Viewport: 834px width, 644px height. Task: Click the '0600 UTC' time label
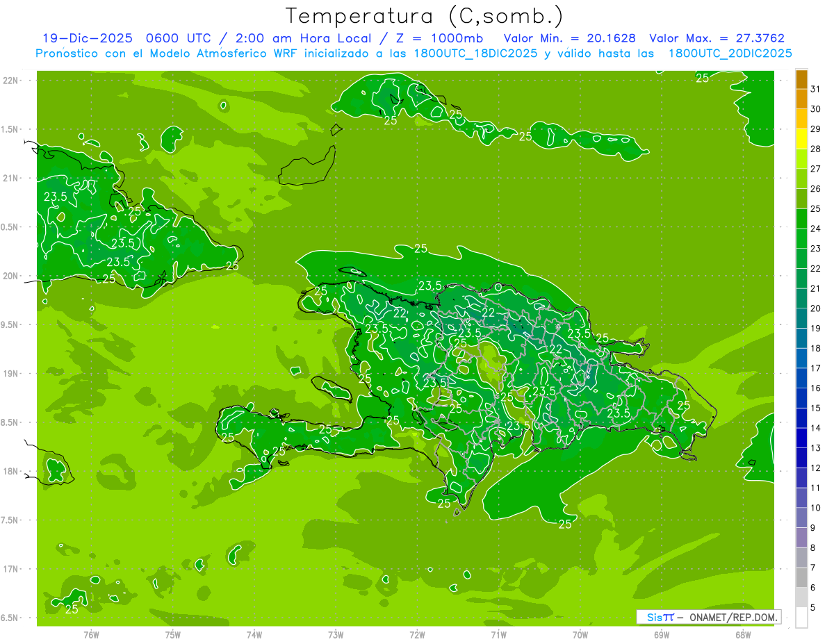coord(177,38)
